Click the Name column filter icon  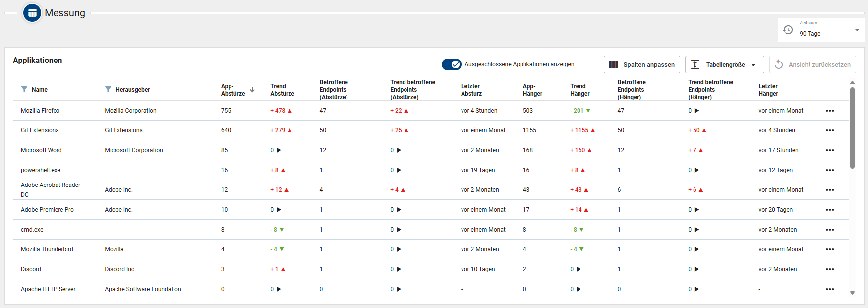point(24,89)
